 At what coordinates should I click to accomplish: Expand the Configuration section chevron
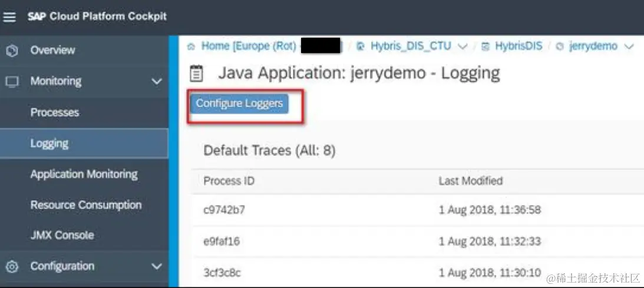(x=157, y=267)
